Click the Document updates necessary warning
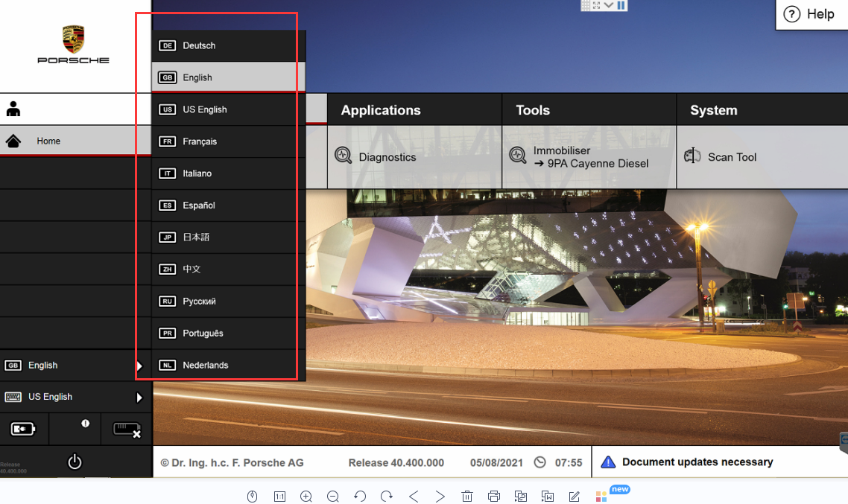Image resolution: width=848 pixels, height=504 pixels. click(x=697, y=462)
